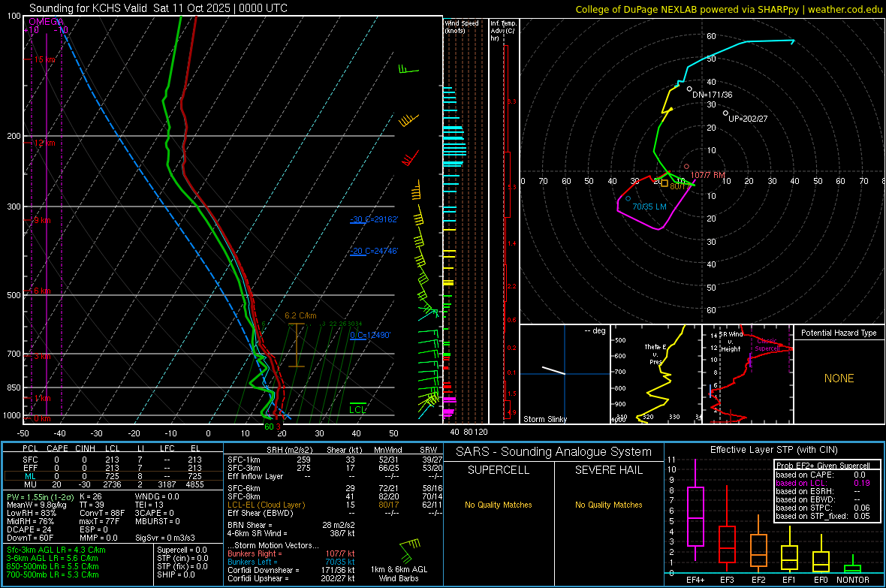Click the SFC-1km kinematics row
886x588 pixels.
coord(335,460)
